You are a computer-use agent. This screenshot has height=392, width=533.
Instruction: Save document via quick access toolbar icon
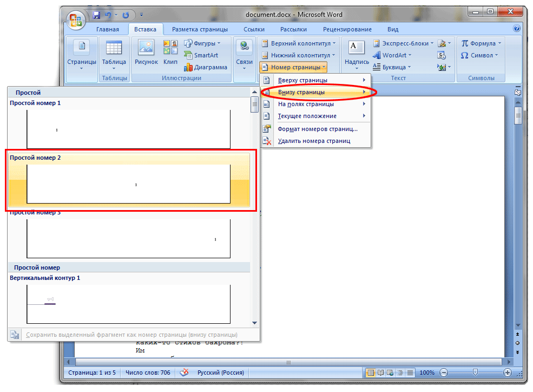[x=96, y=15]
